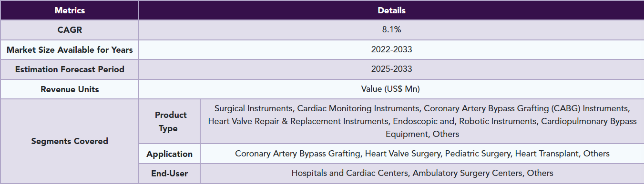
Task: Click the 2025-2033 forecast value
Action: tap(391, 69)
